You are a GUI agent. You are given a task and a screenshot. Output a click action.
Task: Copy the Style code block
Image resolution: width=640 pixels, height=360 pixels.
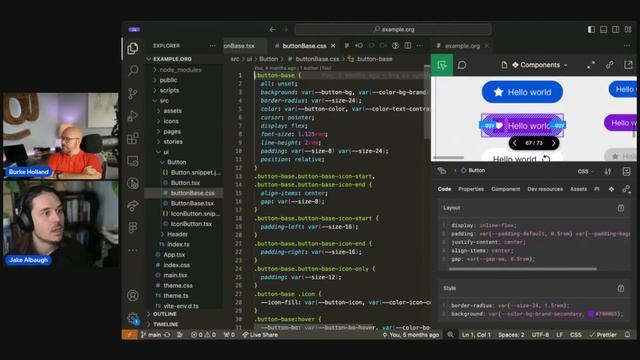621,289
